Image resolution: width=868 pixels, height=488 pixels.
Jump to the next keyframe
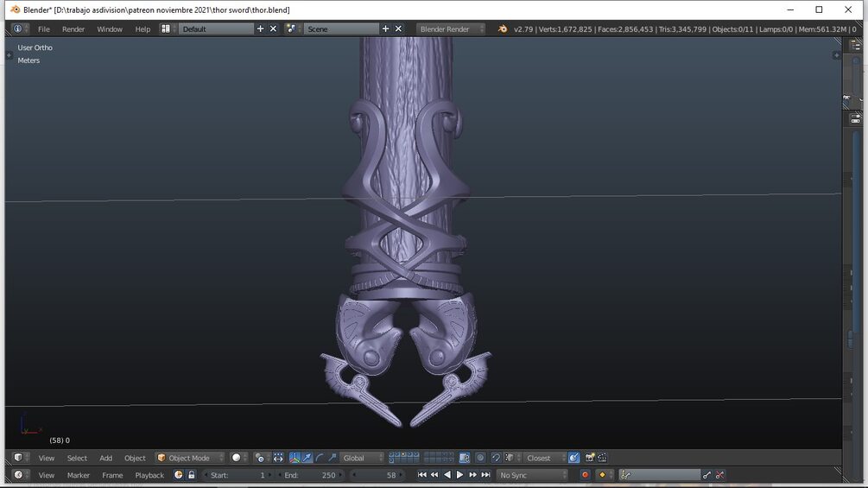(472, 475)
